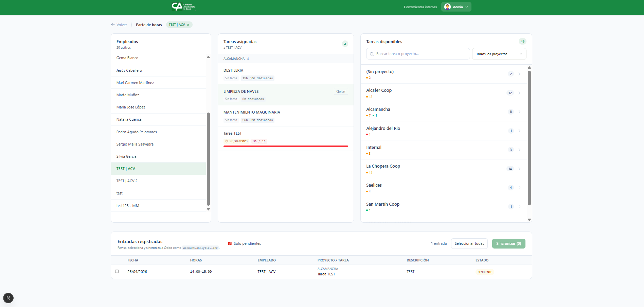This screenshot has height=307, width=644.
Task: Open Herramientas internas in the top bar
Action: [x=420, y=7]
